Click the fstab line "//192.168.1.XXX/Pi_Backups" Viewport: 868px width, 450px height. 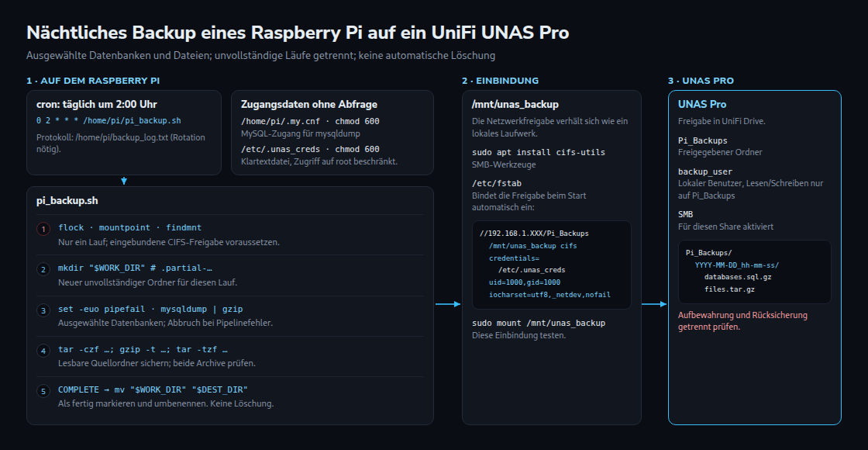pyautogui.click(x=534, y=234)
